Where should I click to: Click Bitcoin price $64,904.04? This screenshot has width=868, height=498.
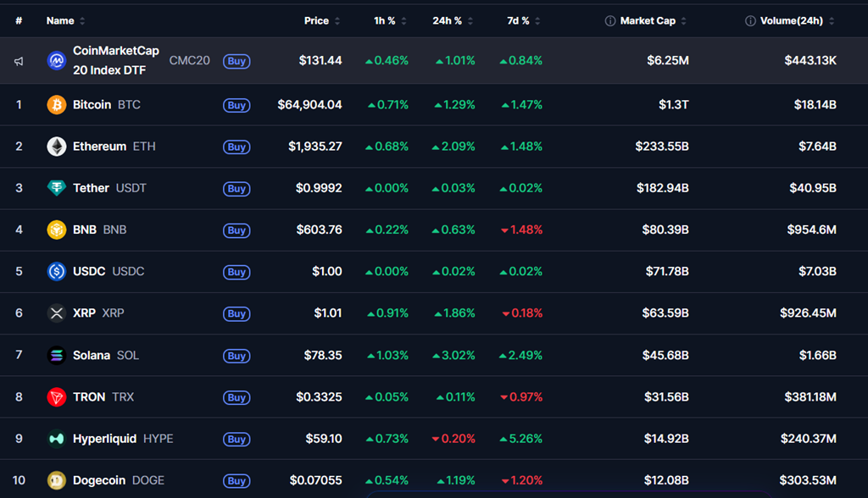point(309,104)
